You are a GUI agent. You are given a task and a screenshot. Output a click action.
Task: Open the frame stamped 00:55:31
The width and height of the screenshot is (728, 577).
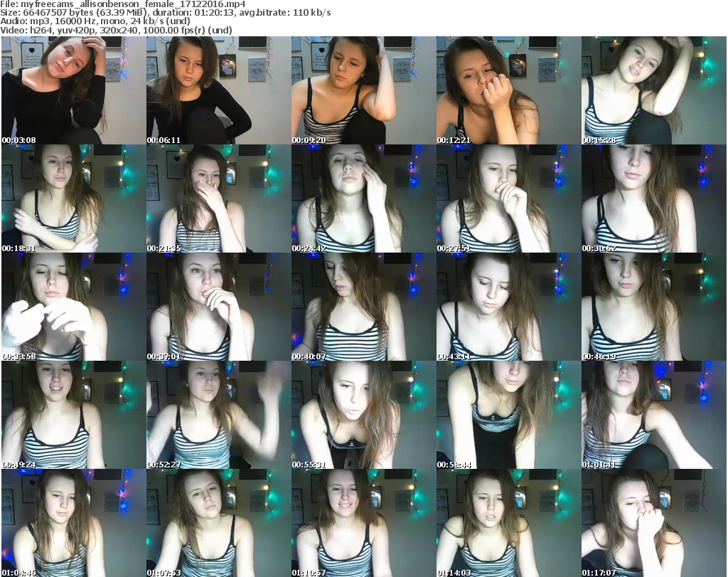click(x=363, y=415)
